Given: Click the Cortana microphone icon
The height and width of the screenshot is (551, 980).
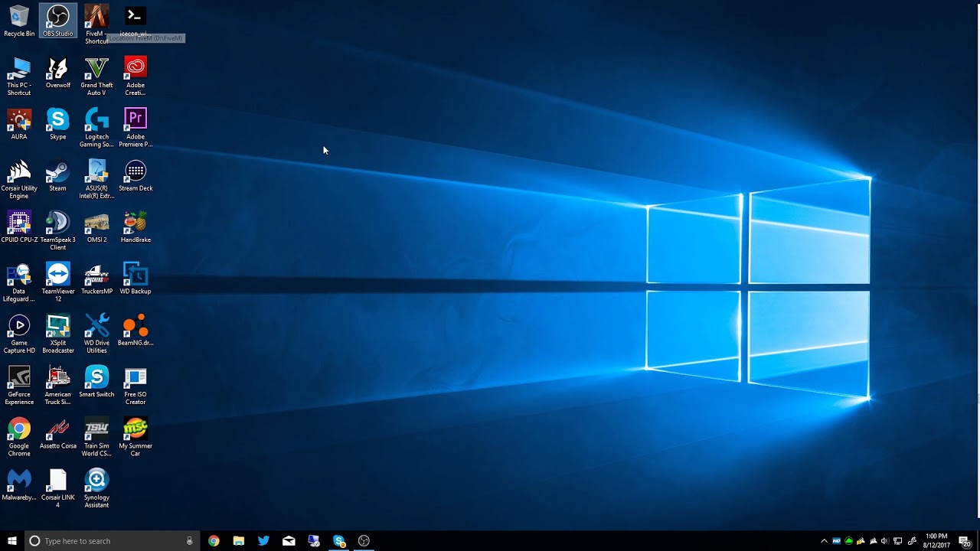Looking at the screenshot, I should [190, 541].
